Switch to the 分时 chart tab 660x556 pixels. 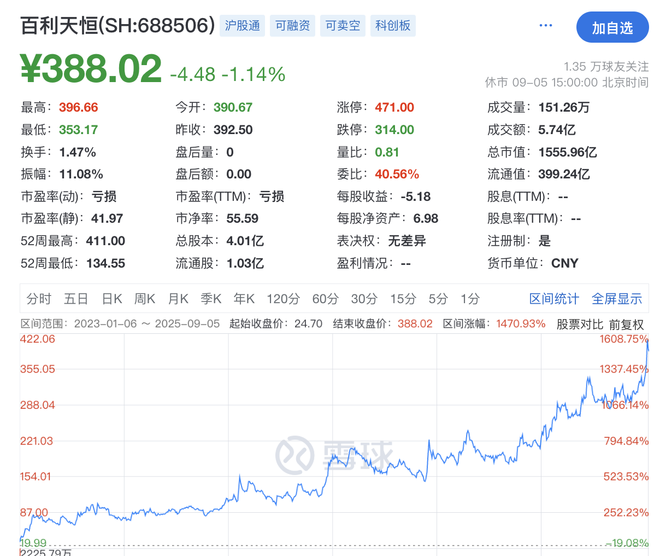click(x=39, y=298)
